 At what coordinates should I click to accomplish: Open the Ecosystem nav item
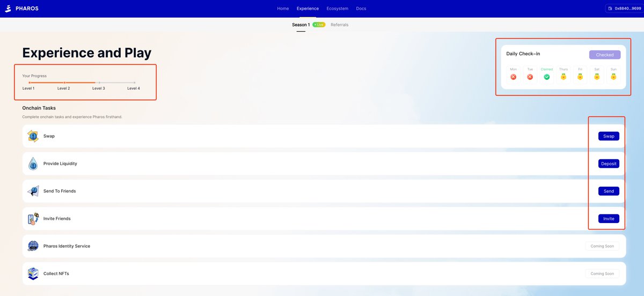coord(338,9)
